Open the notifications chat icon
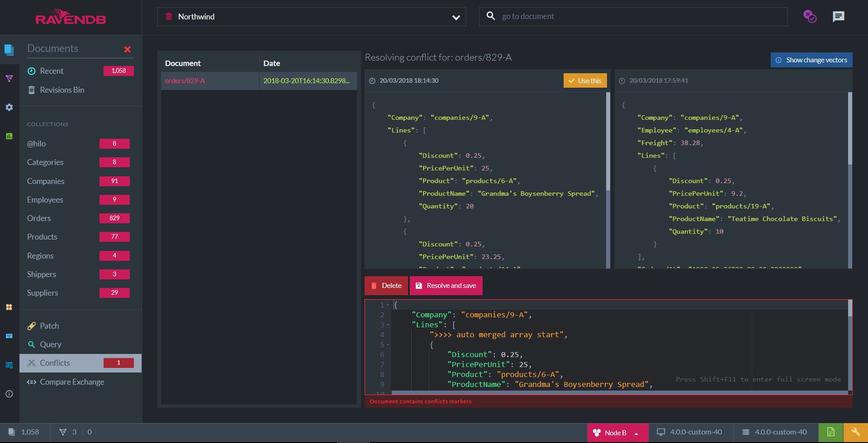868x443 pixels. pyautogui.click(x=839, y=17)
